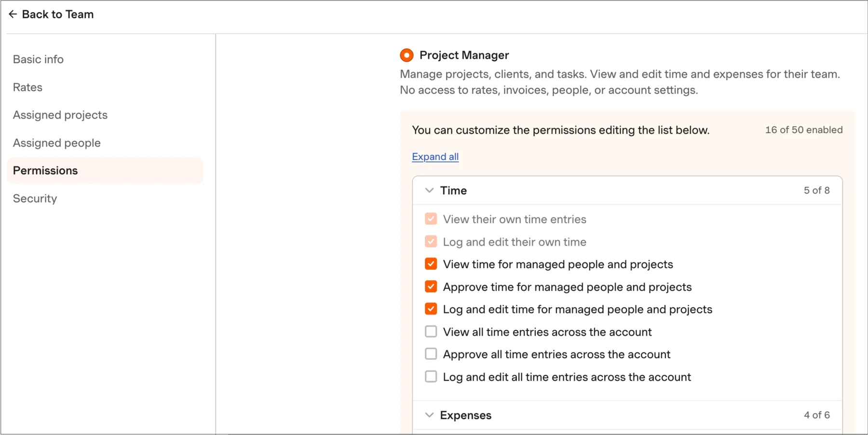Open the Rates section
868x435 pixels.
(x=27, y=87)
